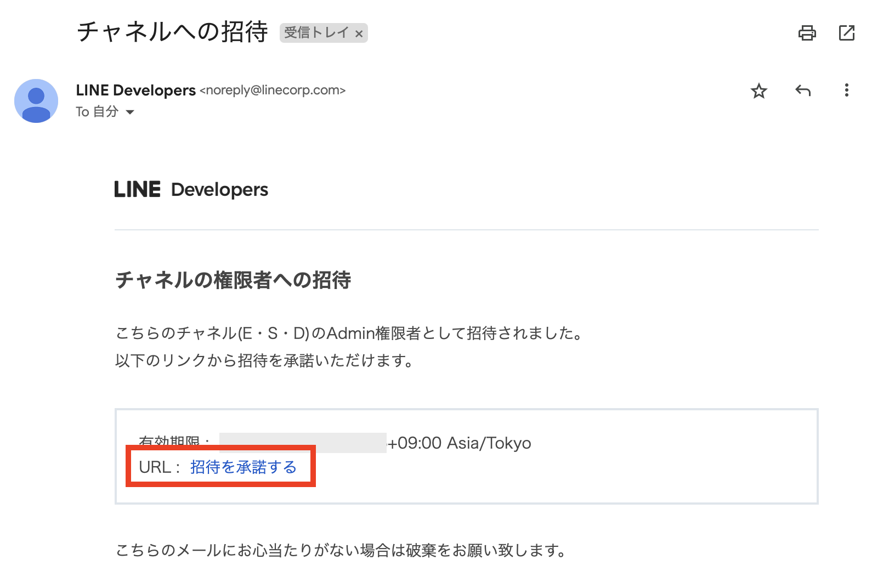Screen dimensions: 872x588
Task: Star the LINE Developers email
Action: pyautogui.click(x=759, y=91)
